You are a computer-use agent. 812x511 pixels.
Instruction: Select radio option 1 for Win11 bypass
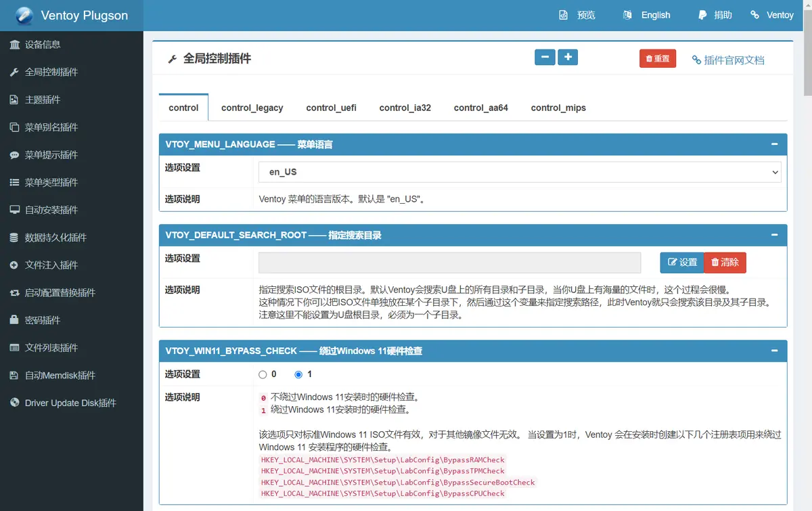(298, 374)
